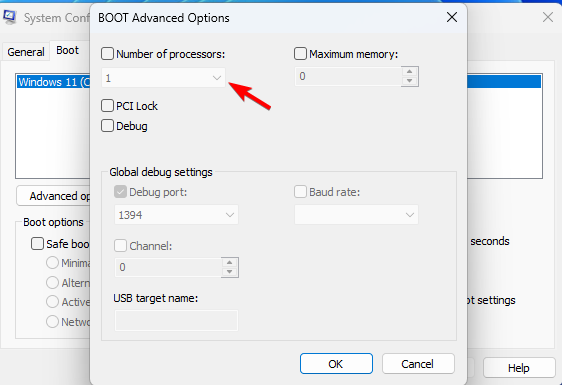Select the Boot tab

[67, 50]
